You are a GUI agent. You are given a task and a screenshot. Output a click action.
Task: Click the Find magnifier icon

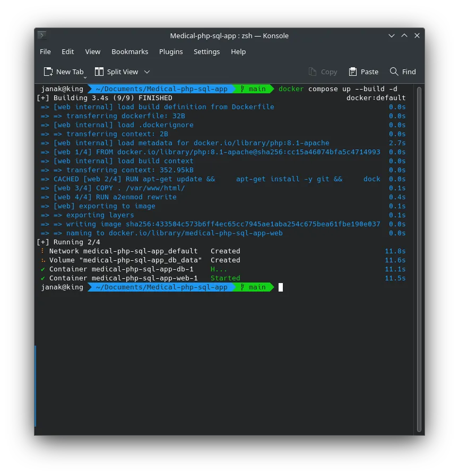pyautogui.click(x=394, y=72)
